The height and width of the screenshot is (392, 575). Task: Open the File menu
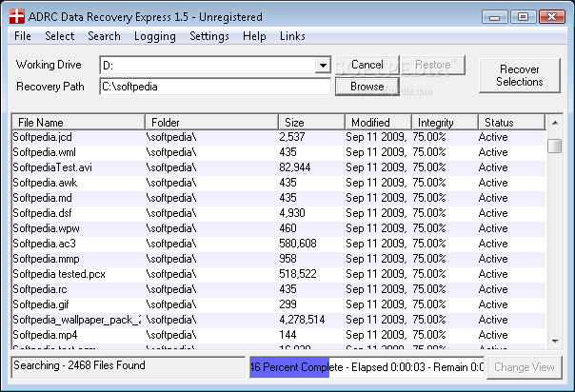23,36
